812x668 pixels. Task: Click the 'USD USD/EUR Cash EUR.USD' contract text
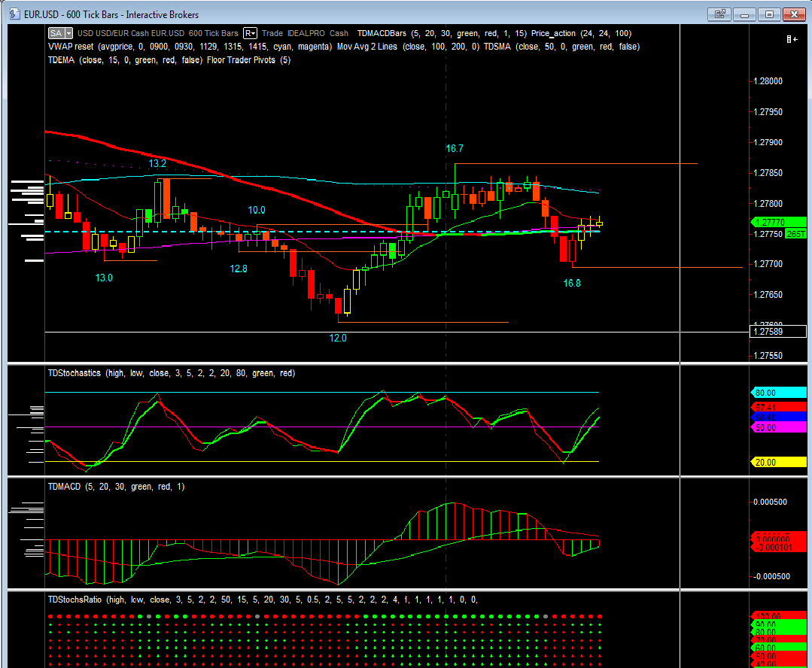(130, 33)
